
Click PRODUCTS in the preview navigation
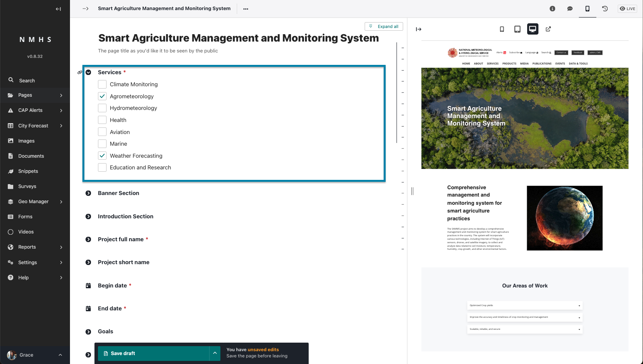coord(509,64)
